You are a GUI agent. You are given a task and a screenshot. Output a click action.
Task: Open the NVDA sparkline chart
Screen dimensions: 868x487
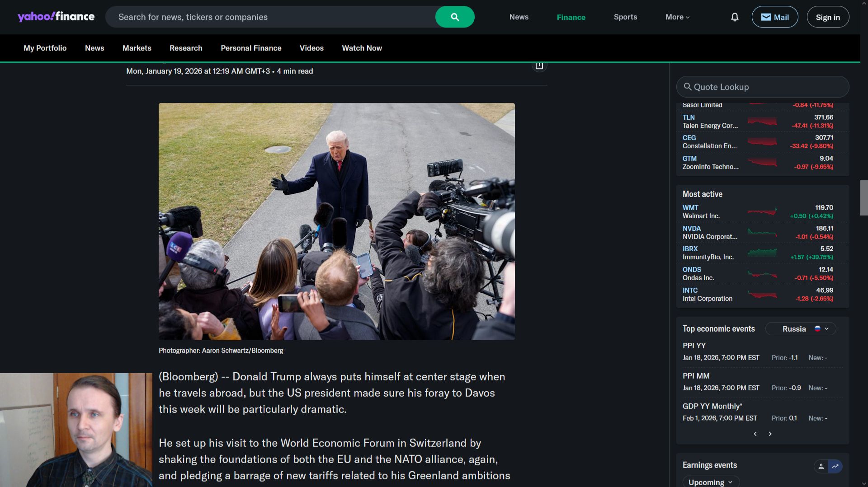tap(762, 233)
